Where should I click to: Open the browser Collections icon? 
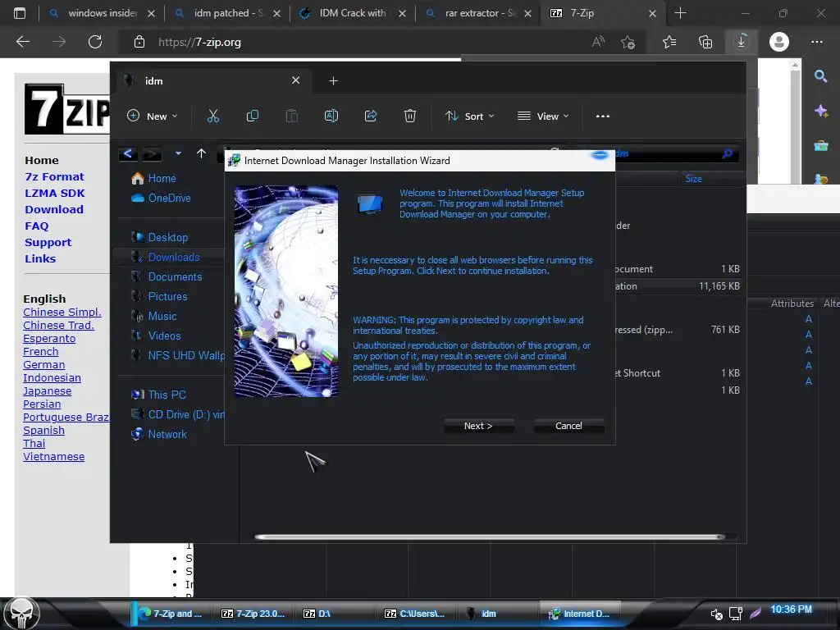pyautogui.click(x=705, y=42)
